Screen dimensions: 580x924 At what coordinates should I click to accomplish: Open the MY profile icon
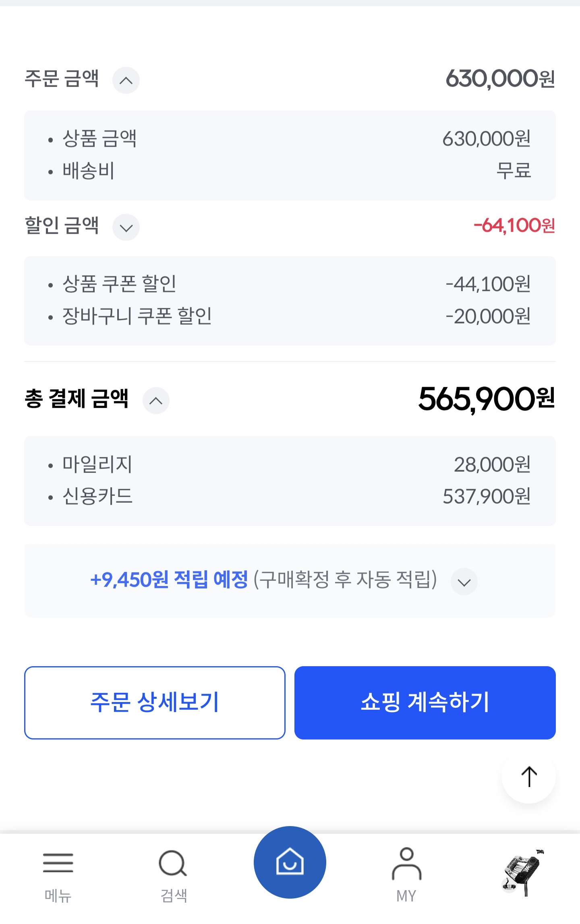pyautogui.click(x=406, y=864)
